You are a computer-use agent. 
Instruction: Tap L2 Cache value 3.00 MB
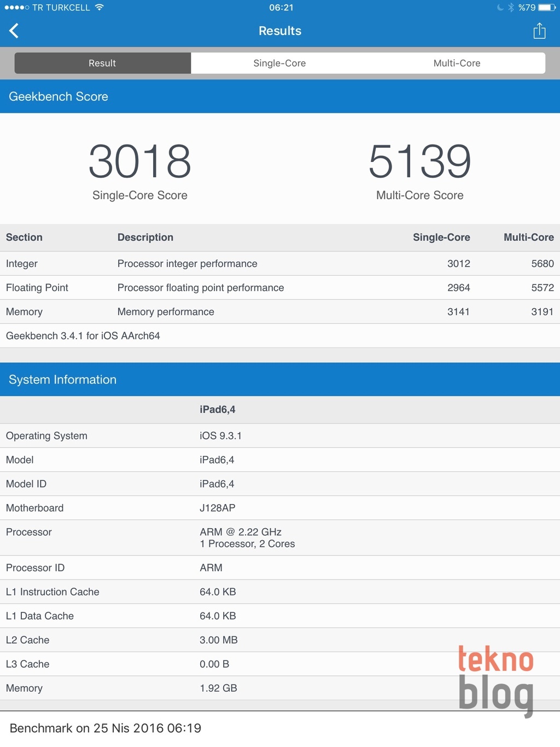[x=219, y=640]
